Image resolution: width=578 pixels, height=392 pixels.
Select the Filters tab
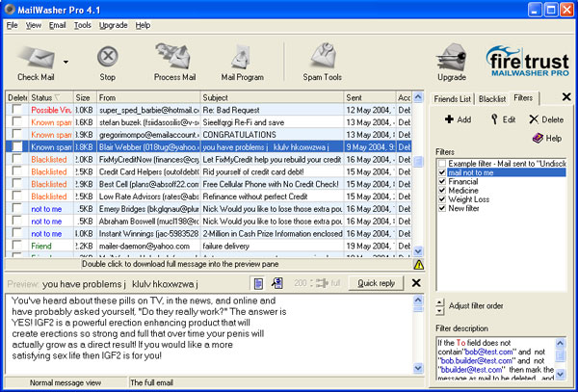pyautogui.click(x=523, y=97)
